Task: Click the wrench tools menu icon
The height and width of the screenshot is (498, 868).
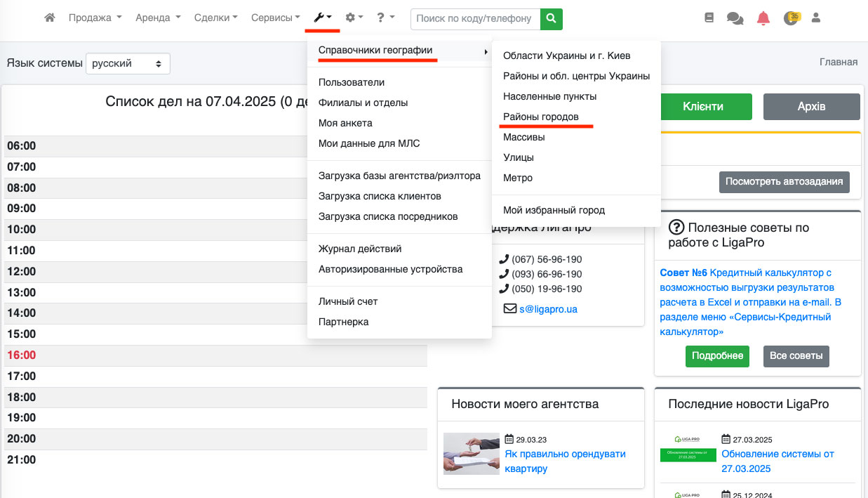Action: (x=322, y=18)
